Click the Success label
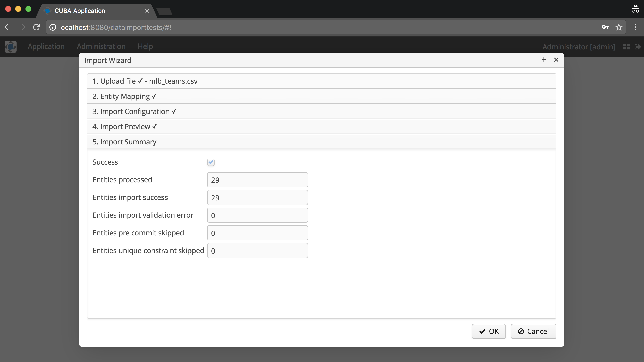Viewport: 644px width, 362px height. pos(105,162)
